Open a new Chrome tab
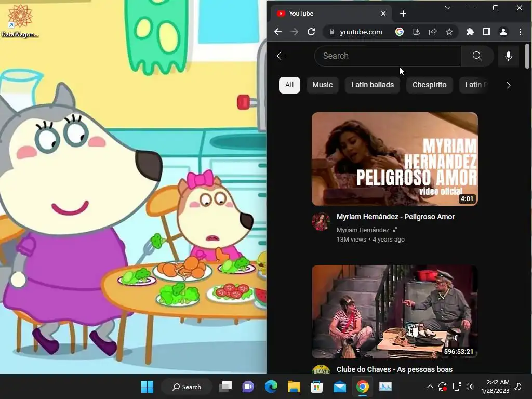Viewport: 532px width, 399px height. (403, 14)
